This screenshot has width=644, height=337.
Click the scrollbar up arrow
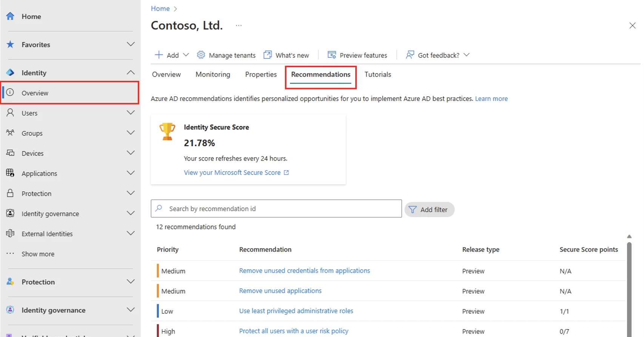(x=629, y=237)
